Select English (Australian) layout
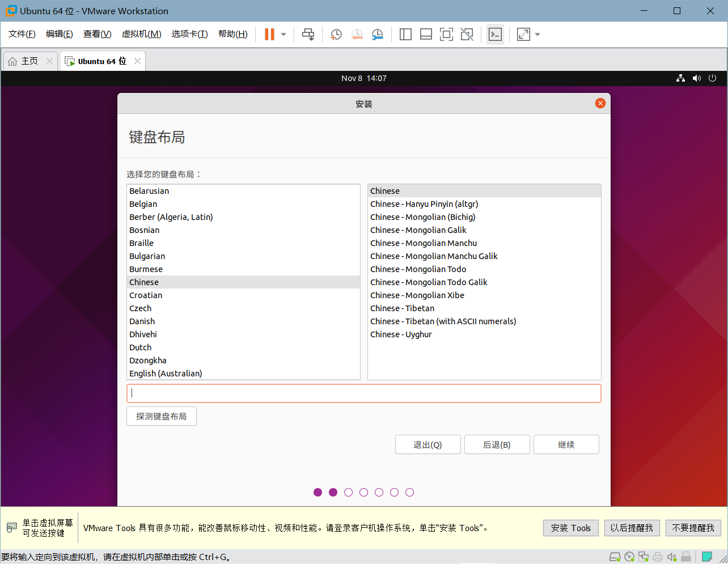This screenshot has width=728, height=564. coord(244,374)
